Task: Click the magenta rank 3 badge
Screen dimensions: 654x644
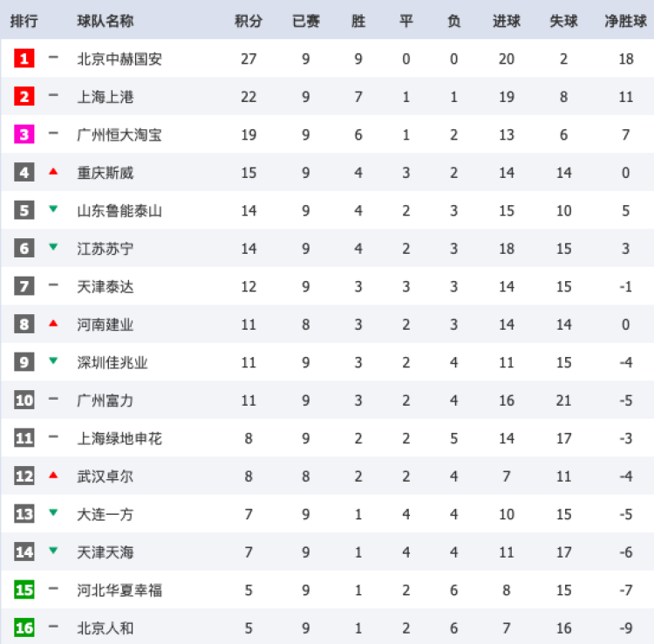Action: (24, 134)
